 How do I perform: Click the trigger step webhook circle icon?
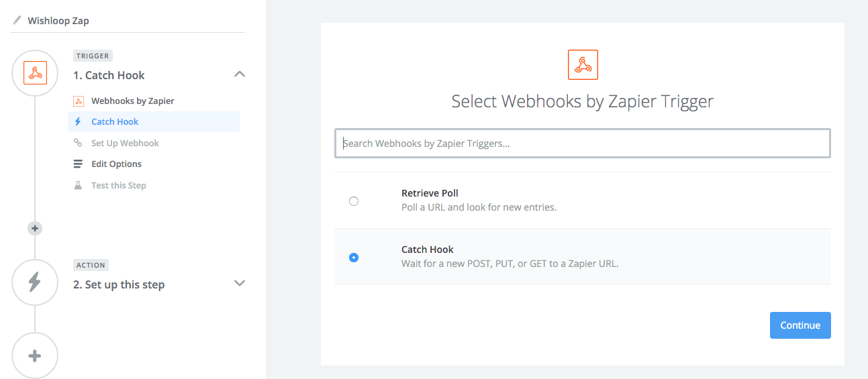[x=35, y=72]
